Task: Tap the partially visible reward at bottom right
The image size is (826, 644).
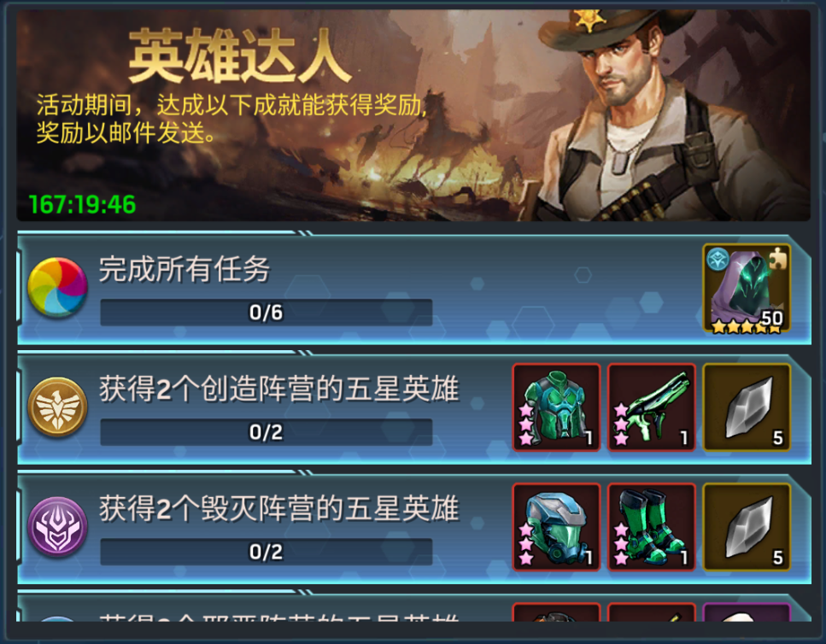Action: click(747, 612)
